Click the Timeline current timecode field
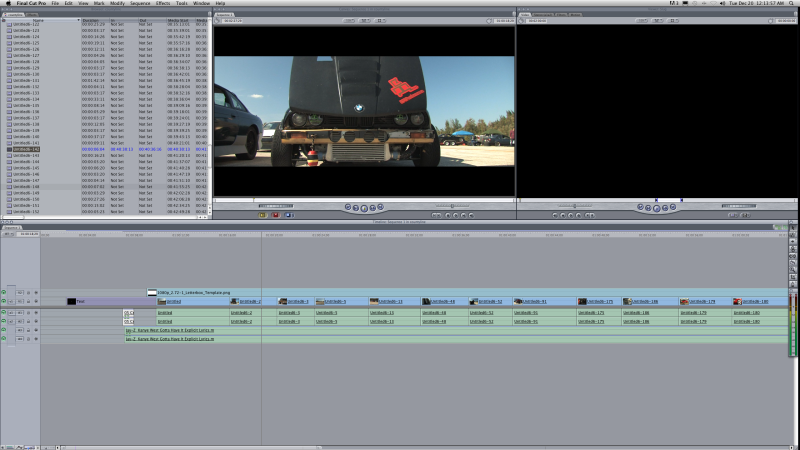800x450 pixels. 28,234
